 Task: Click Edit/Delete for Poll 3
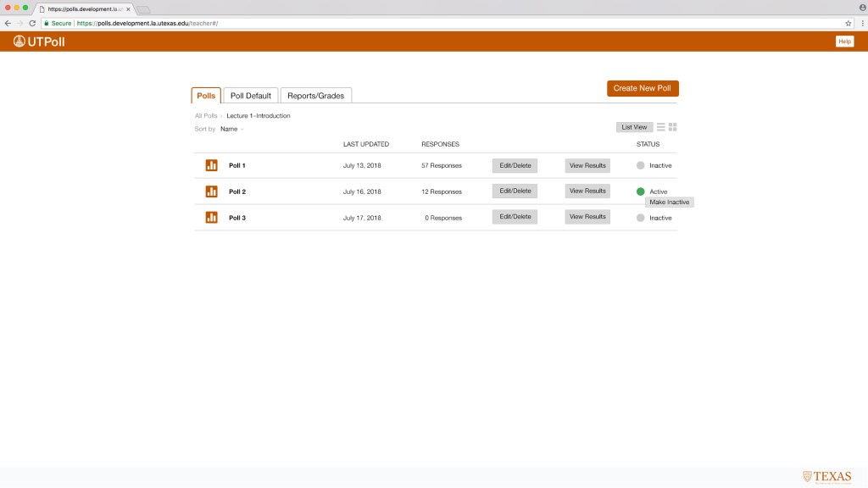click(x=515, y=217)
